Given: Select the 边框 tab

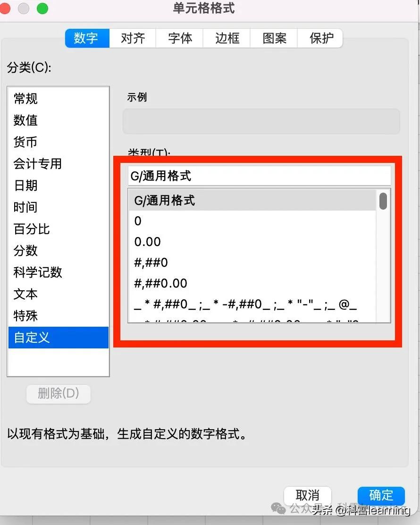Looking at the screenshot, I should click(x=227, y=38).
